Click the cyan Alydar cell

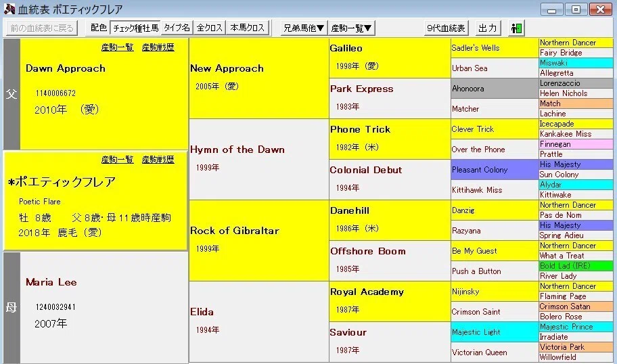click(x=576, y=185)
